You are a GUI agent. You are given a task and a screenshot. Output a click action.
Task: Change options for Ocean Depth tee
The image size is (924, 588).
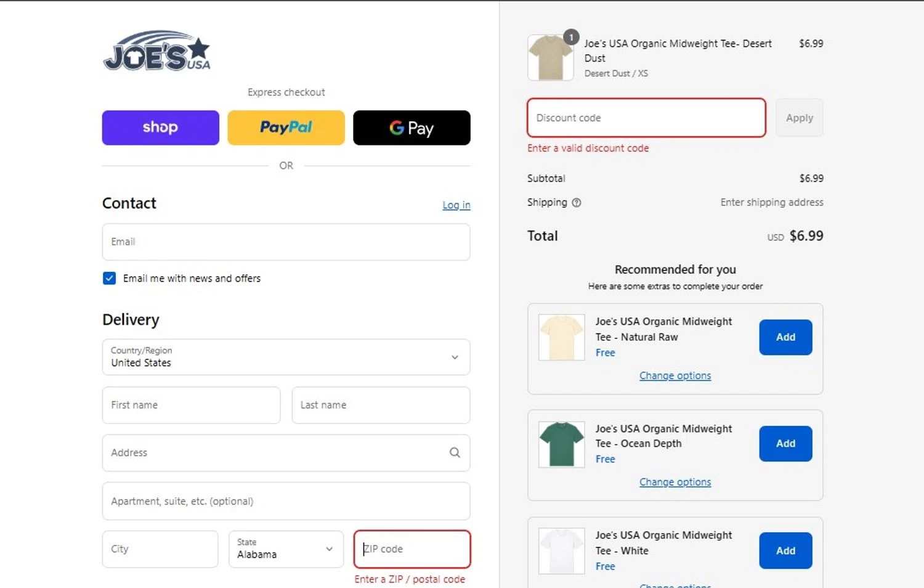675,482
